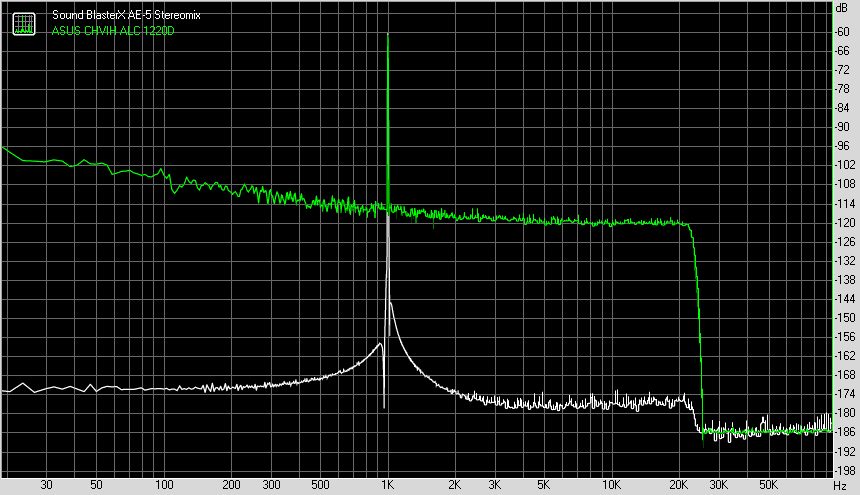The image size is (860, 495).
Task: Click the 1K frequency axis label
Action: (x=388, y=485)
